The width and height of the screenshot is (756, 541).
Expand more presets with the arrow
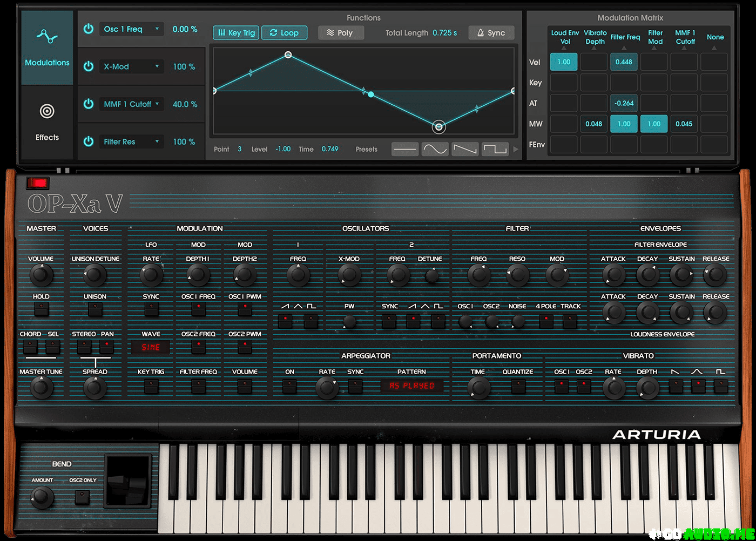[515, 149]
